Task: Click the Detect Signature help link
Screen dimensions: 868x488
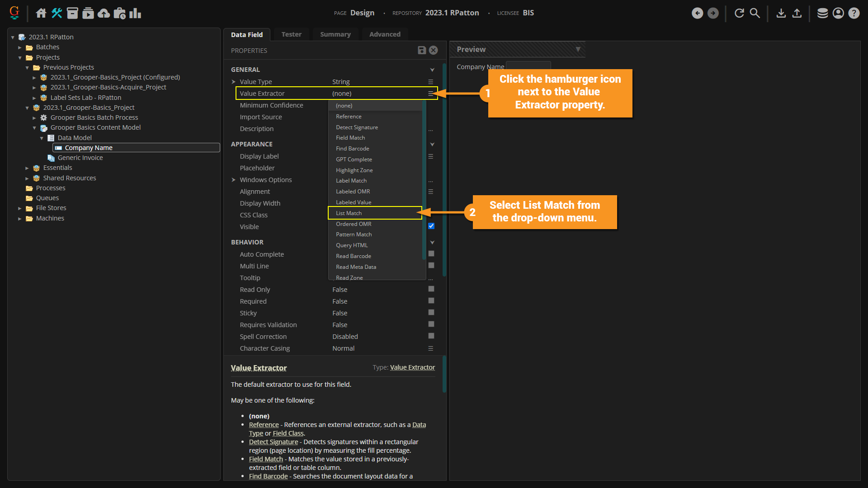Action: coord(274,442)
